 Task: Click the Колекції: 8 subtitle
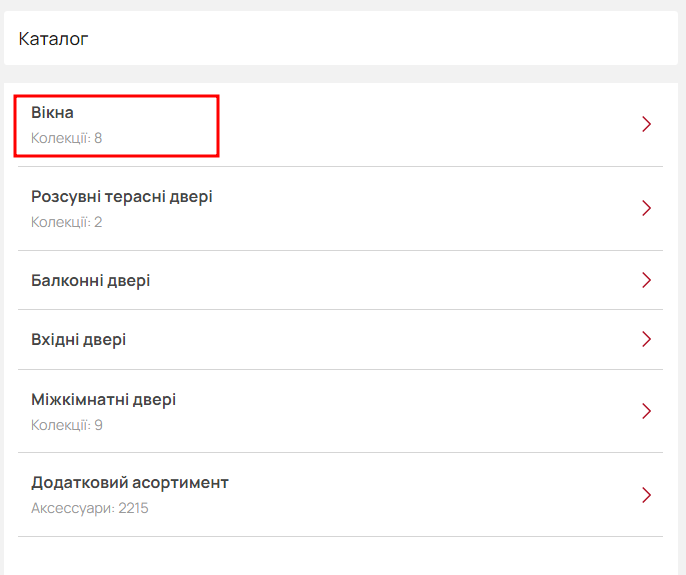pos(66,138)
